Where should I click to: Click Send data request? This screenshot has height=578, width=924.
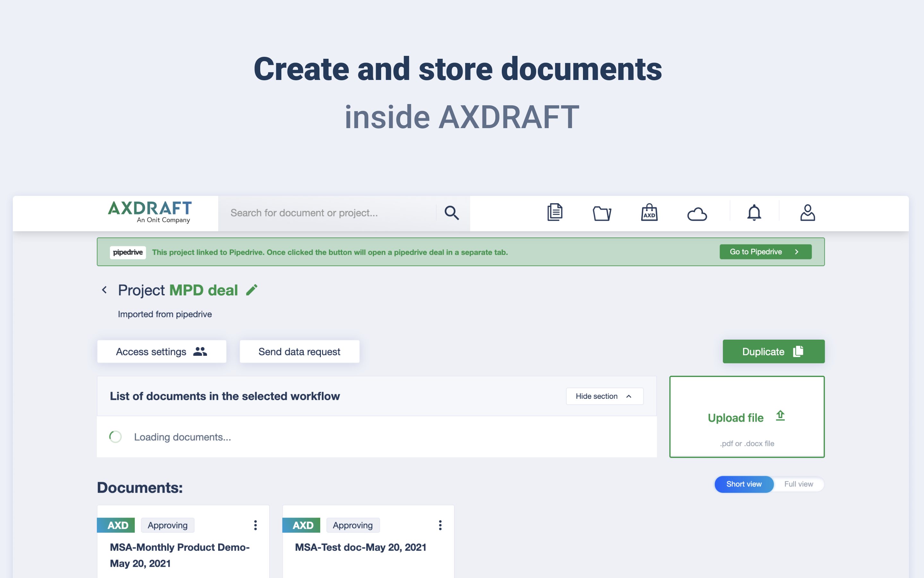click(x=299, y=352)
